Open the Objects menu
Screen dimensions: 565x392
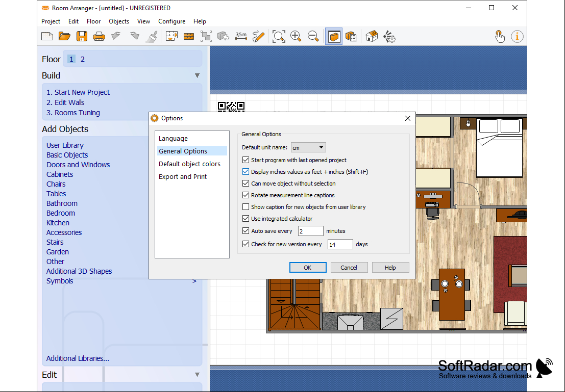(119, 21)
